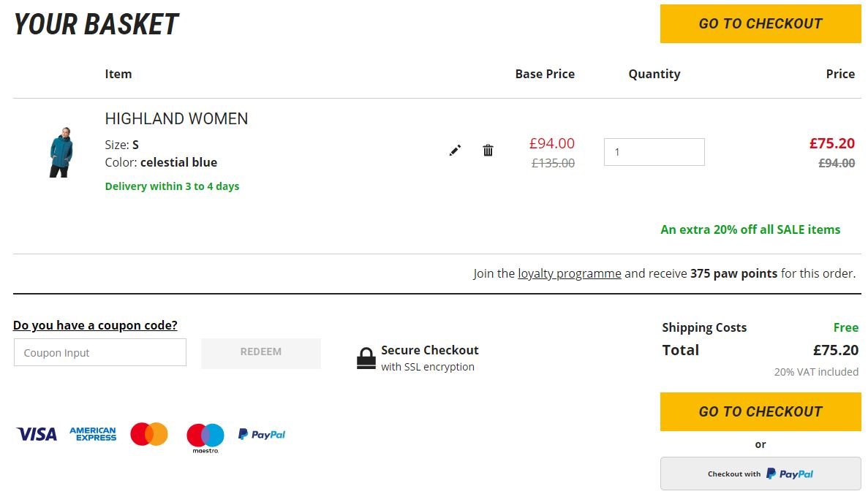Viewport: 868px width, 494px height.
Task: Expand the coupon code section
Action: click(x=94, y=325)
